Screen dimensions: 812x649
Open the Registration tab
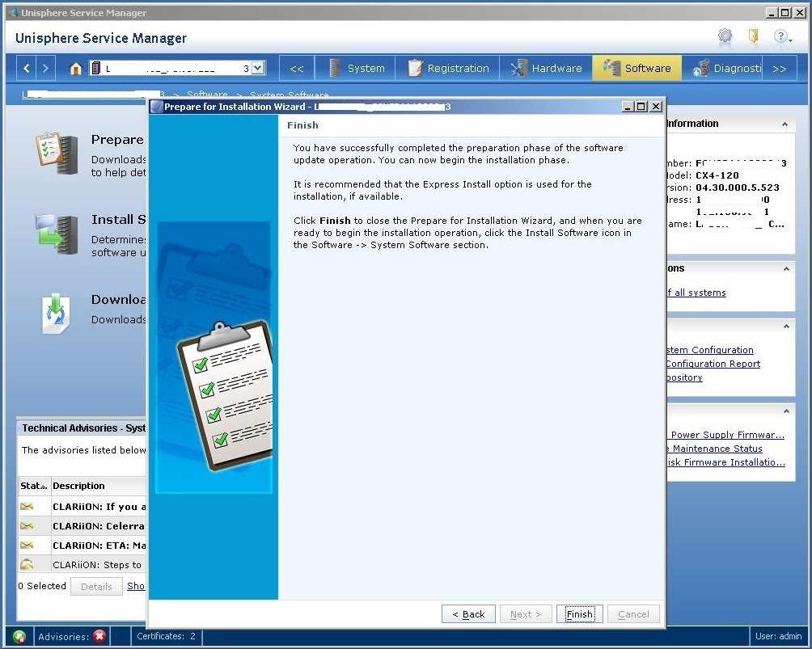tap(448, 69)
